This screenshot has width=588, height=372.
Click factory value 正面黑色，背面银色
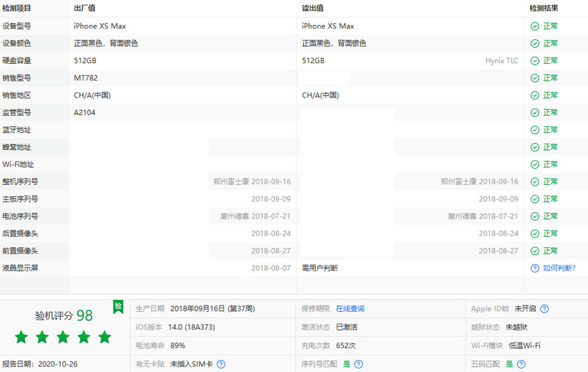pos(106,43)
